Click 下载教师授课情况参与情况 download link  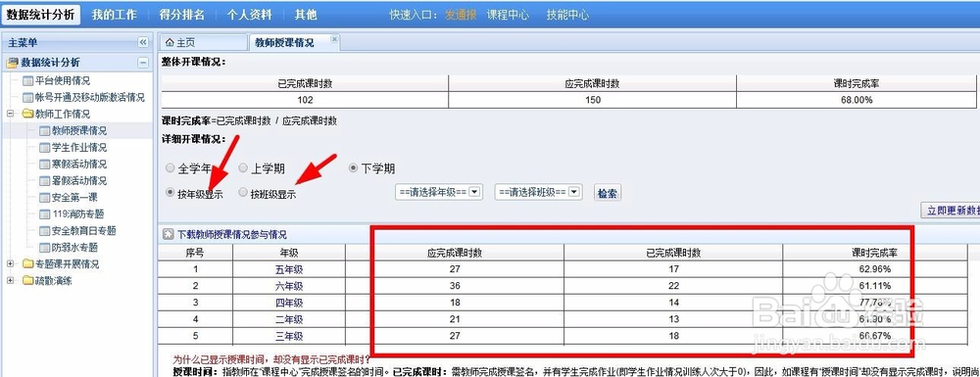point(232,235)
